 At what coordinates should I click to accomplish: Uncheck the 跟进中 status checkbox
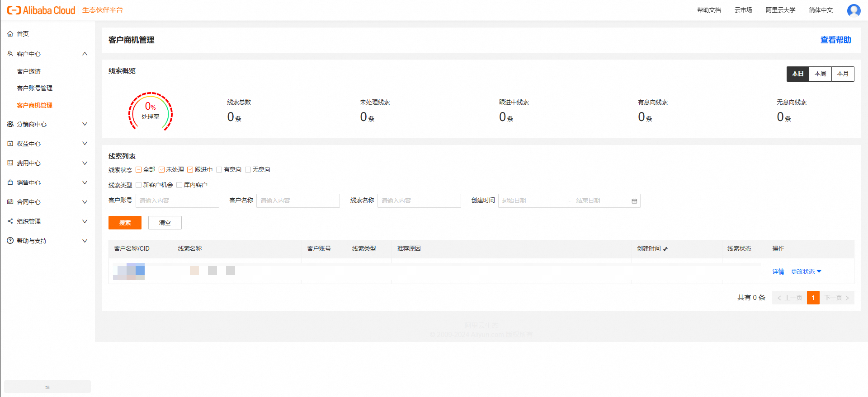click(190, 170)
